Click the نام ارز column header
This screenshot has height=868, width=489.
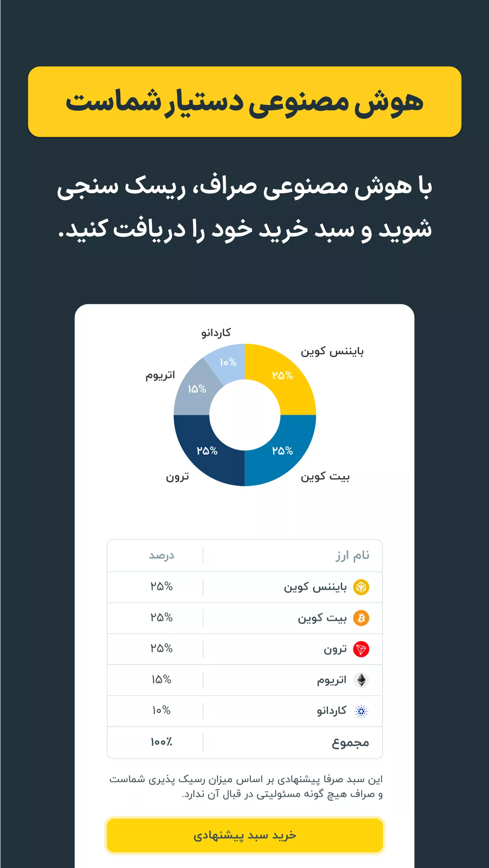click(352, 556)
